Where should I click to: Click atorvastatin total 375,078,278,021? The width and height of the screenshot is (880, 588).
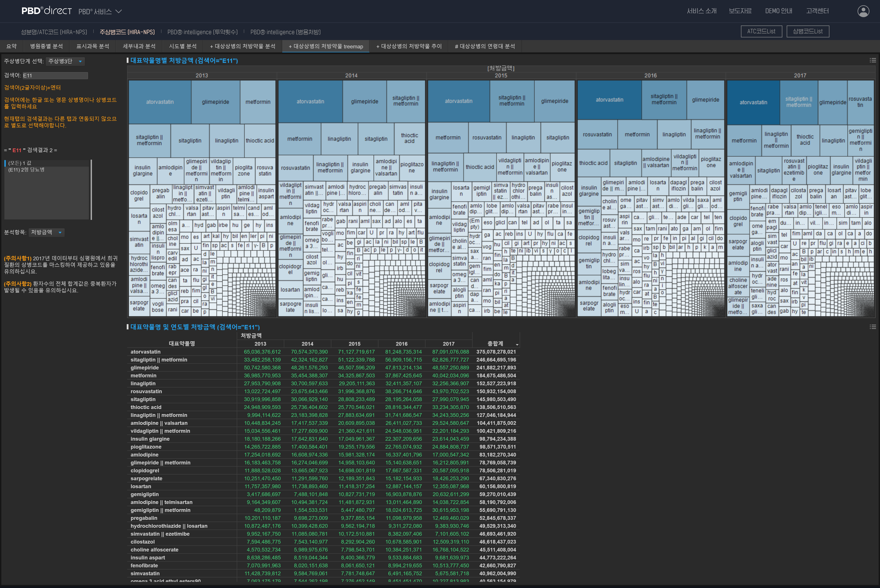click(x=496, y=352)
